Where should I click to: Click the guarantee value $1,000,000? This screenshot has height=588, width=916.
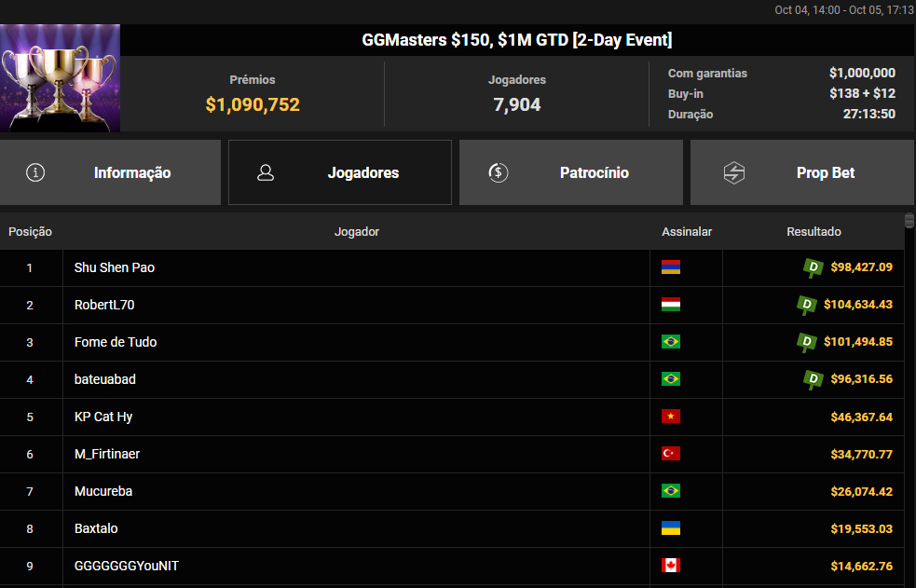click(862, 73)
